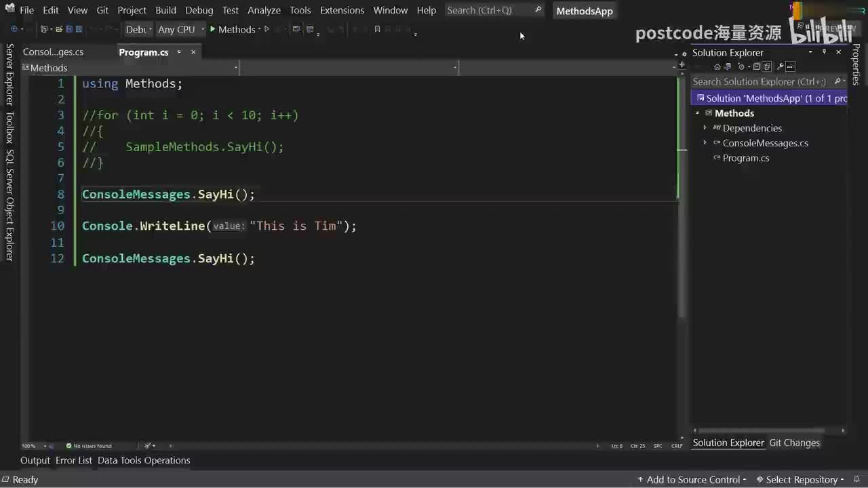868x488 pixels.
Task: Open the Help menu
Action: point(427,10)
